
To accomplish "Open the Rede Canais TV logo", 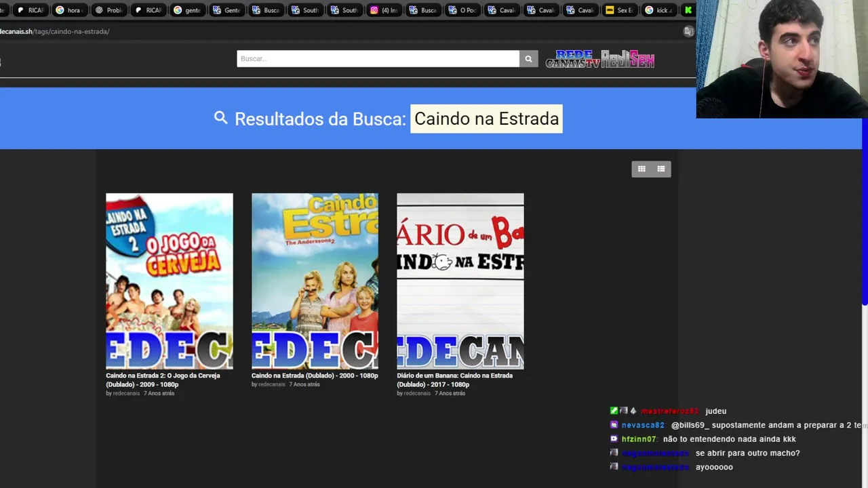I will (x=573, y=59).
